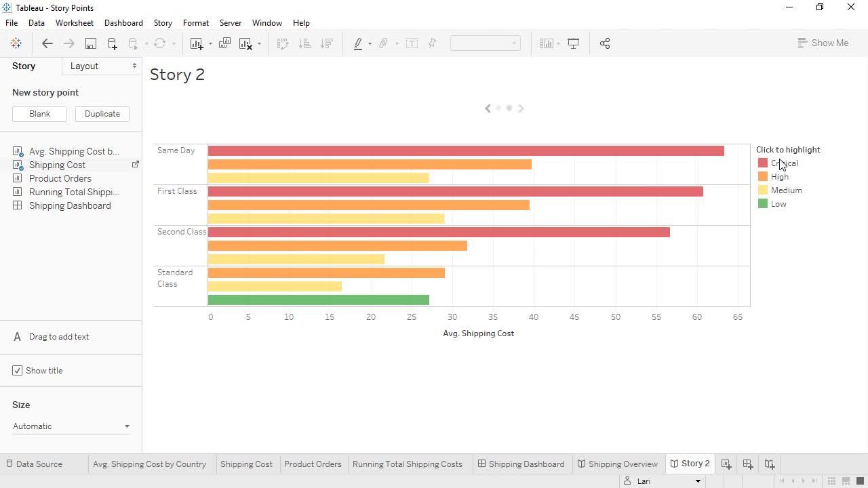Click the new dashboard tab icon

[747, 464]
